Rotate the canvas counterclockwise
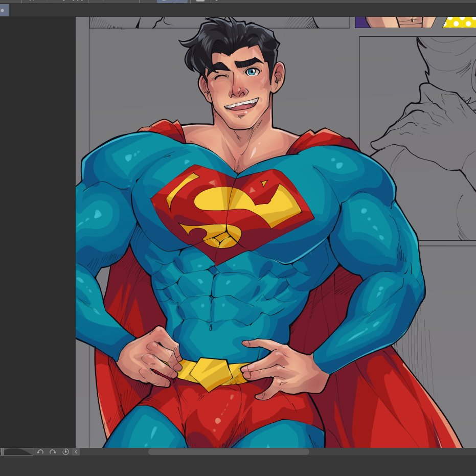 [40, 452]
